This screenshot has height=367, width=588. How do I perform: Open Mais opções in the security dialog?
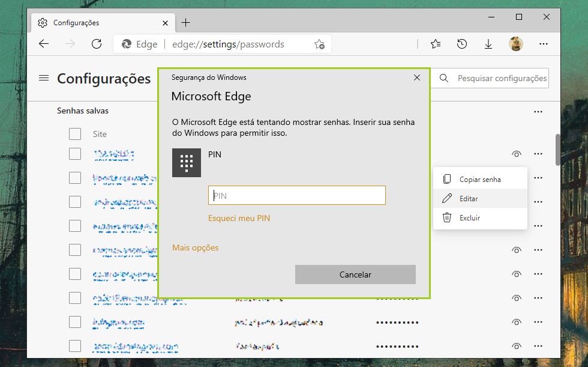pos(196,247)
